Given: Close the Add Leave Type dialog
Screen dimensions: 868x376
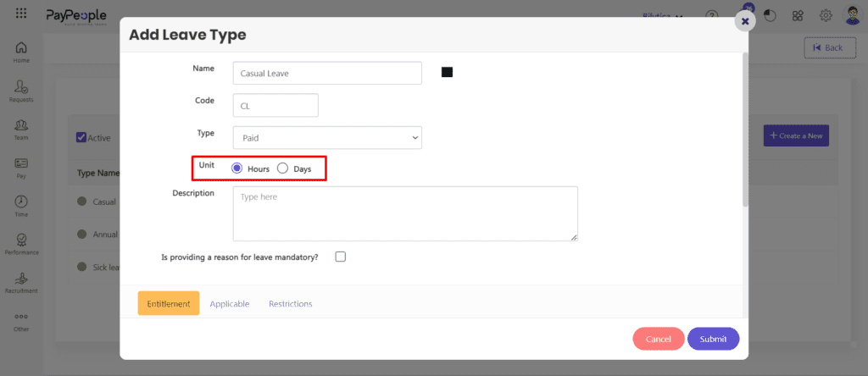Looking at the screenshot, I should pos(745,21).
